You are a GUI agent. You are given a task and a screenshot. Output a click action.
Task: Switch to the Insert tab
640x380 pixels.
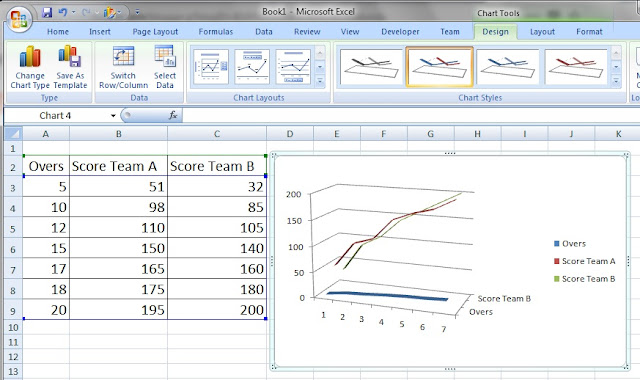tap(100, 32)
